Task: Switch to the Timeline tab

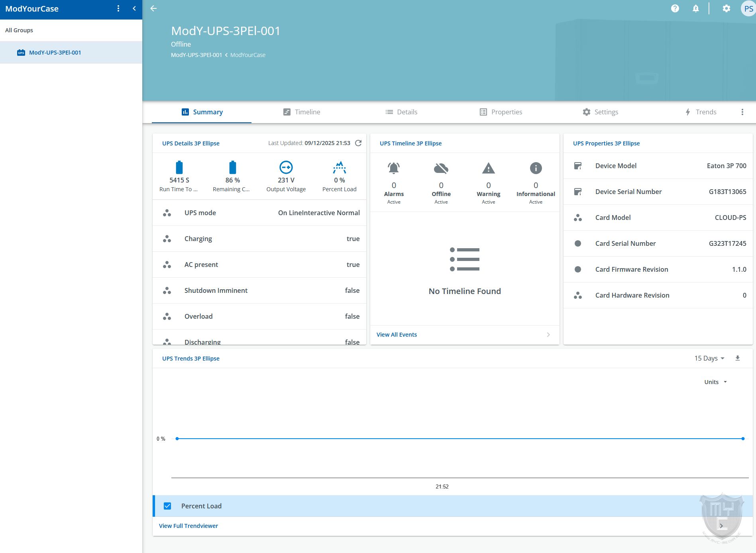Action: (302, 112)
